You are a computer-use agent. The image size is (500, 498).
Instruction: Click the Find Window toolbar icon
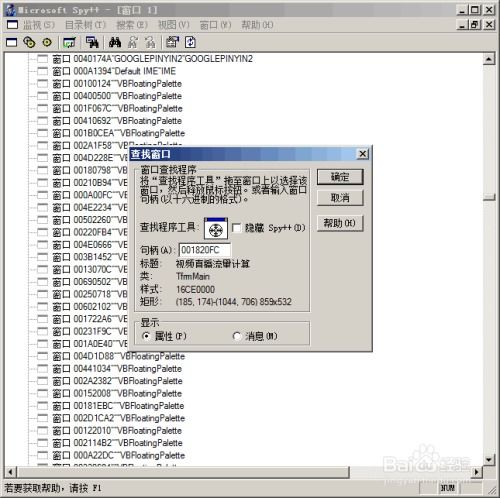tap(92, 42)
